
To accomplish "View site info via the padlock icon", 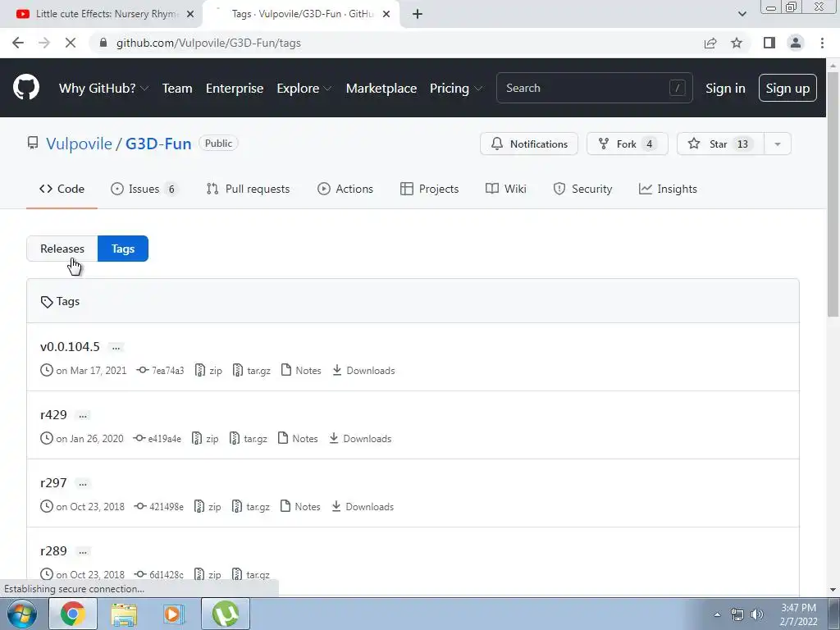I will [x=103, y=43].
